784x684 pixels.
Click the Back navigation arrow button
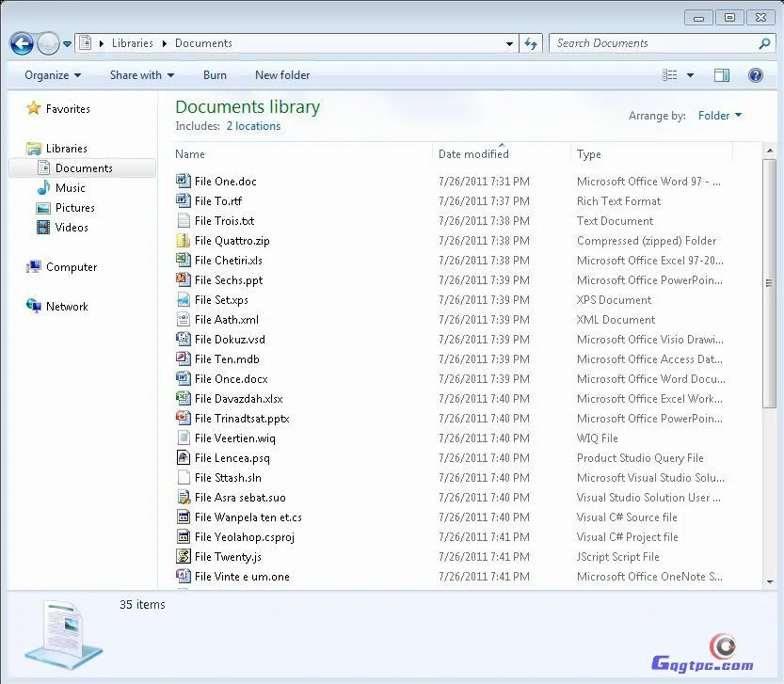pyautogui.click(x=22, y=43)
